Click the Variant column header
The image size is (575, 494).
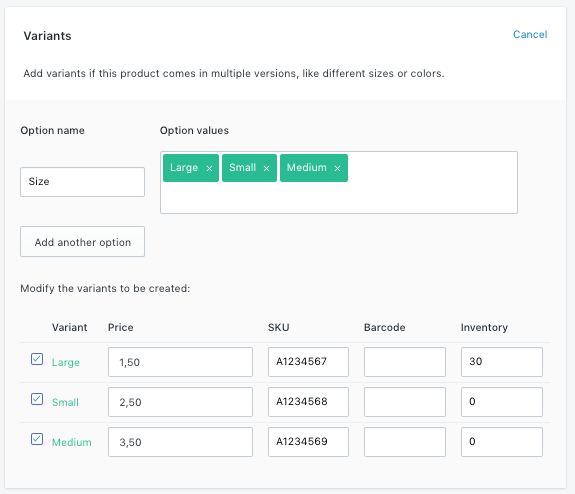69,327
